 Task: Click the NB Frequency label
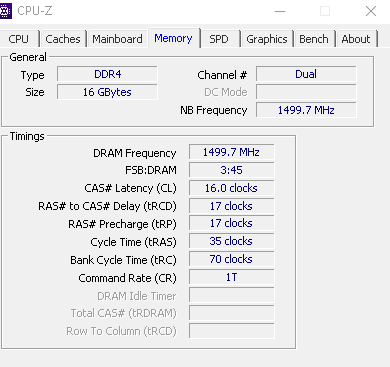coord(214,110)
